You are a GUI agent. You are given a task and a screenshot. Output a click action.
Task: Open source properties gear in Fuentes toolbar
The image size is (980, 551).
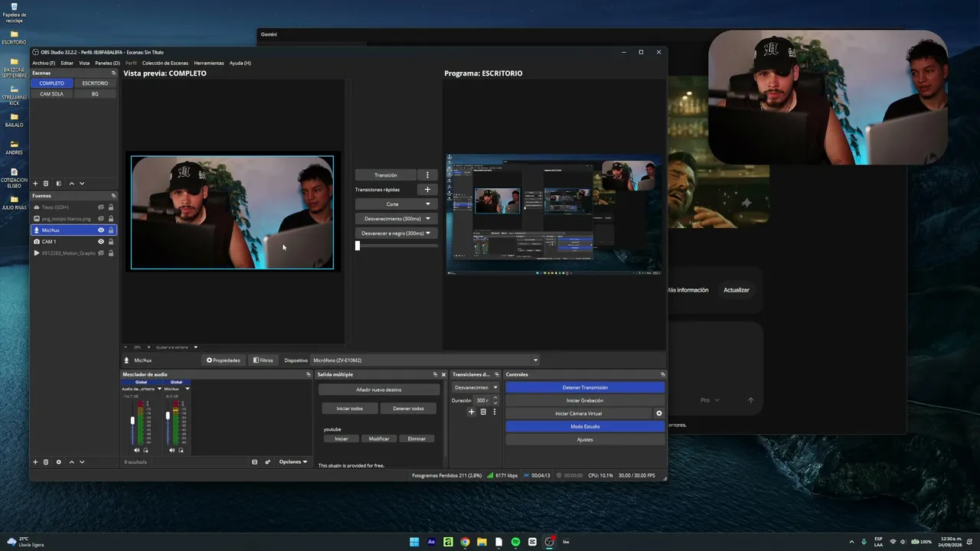pos(58,462)
